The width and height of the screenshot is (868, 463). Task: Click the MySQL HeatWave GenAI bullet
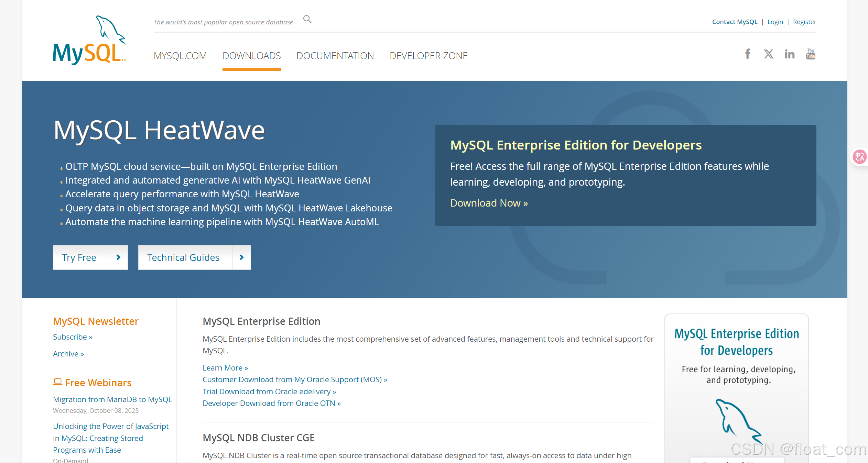[218, 180]
